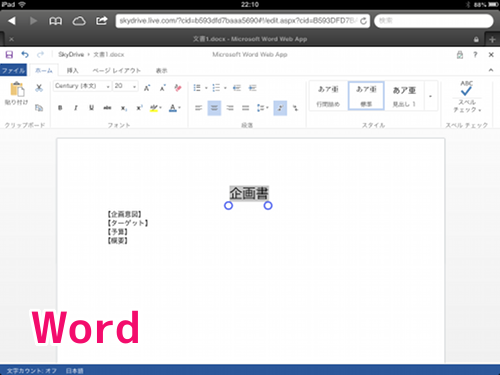Apply the 見出し 1 style

click(404, 96)
